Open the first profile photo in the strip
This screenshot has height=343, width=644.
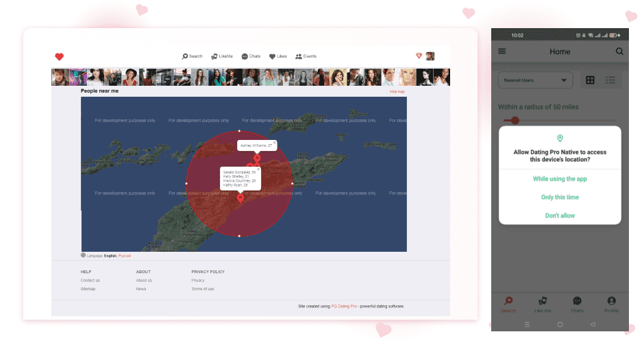pos(60,78)
